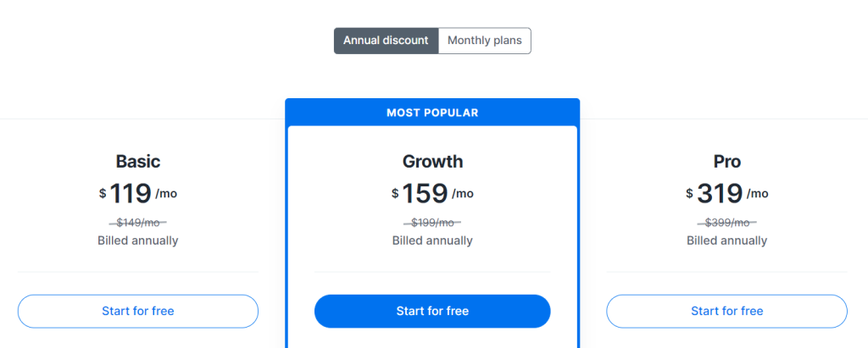Click the dollar sign beside 319
The height and width of the screenshot is (348, 868).
pos(689,193)
